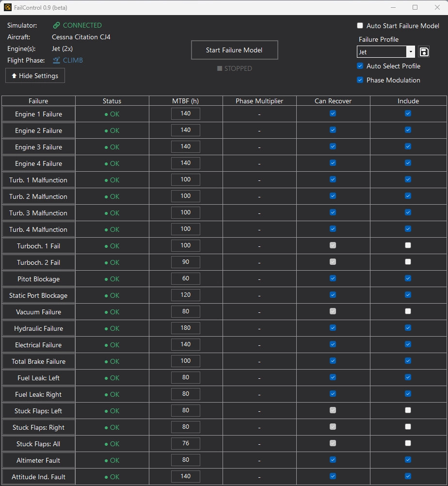Click the Jet failure profile combo box

pyautogui.click(x=382, y=52)
